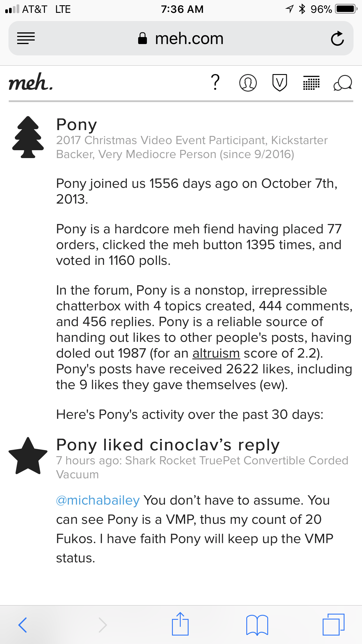The width and height of the screenshot is (362, 644).
Task: Tap the star like icon
Action: [28, 456]
